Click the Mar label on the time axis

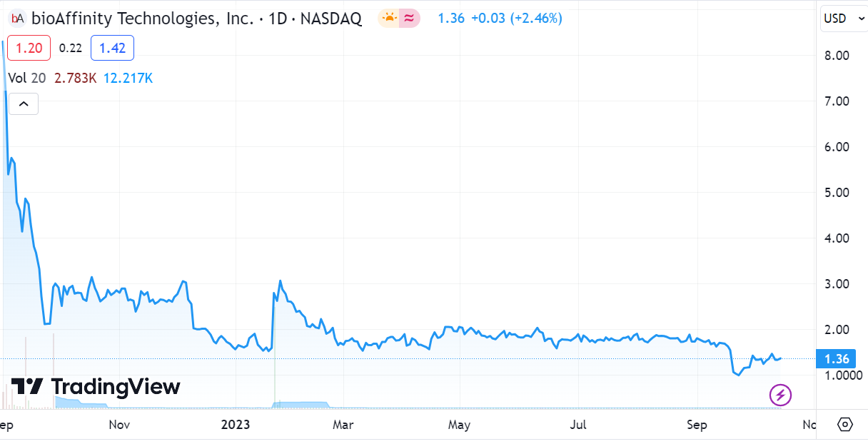point(343,425)
